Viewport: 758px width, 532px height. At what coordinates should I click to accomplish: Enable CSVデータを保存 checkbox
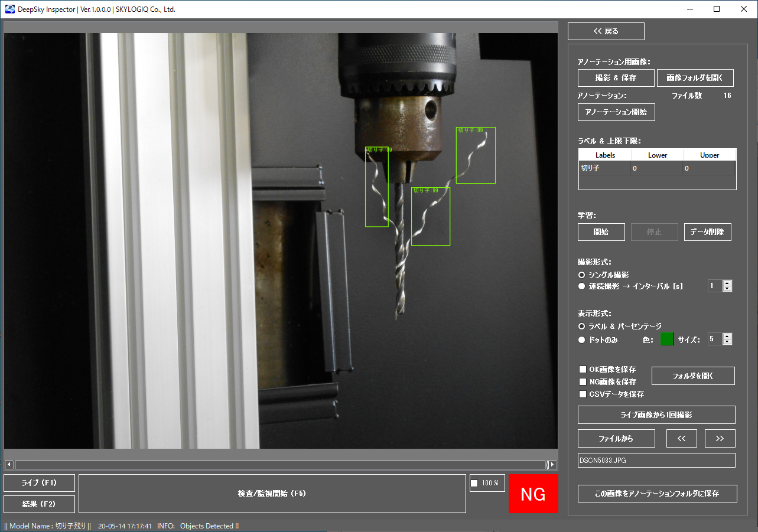pos(583,394)
